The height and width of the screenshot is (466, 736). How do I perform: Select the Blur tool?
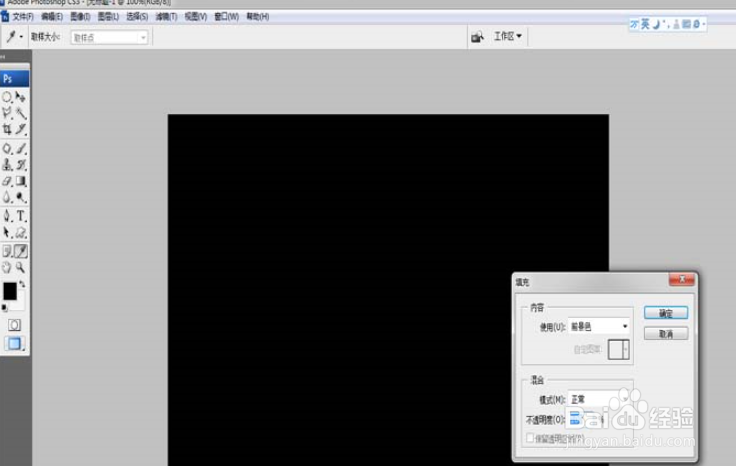click(x=7, y=197)
